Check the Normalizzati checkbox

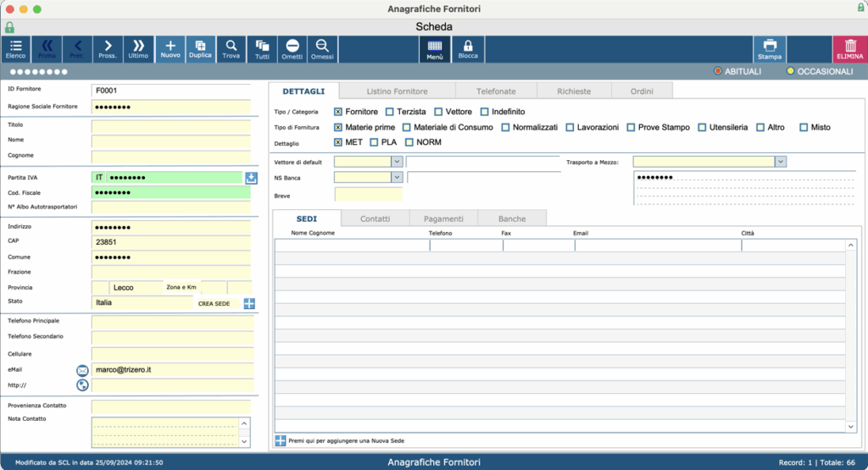tap(505, 127)
